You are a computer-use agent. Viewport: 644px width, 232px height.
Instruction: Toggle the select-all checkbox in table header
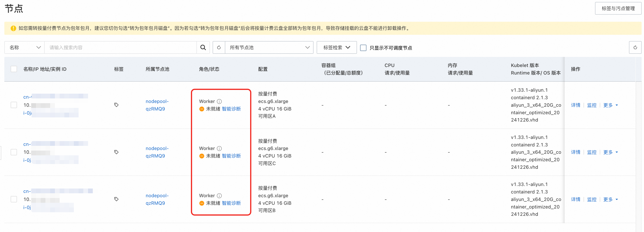point(14,69)
